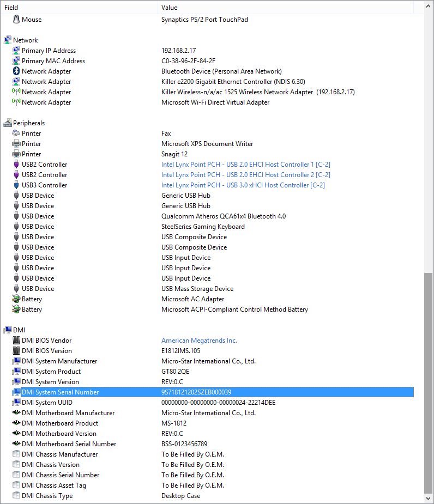Click the 192.168.2.17 IP address value
Viewport: 434px width, 504px height.
coord(178,51)
